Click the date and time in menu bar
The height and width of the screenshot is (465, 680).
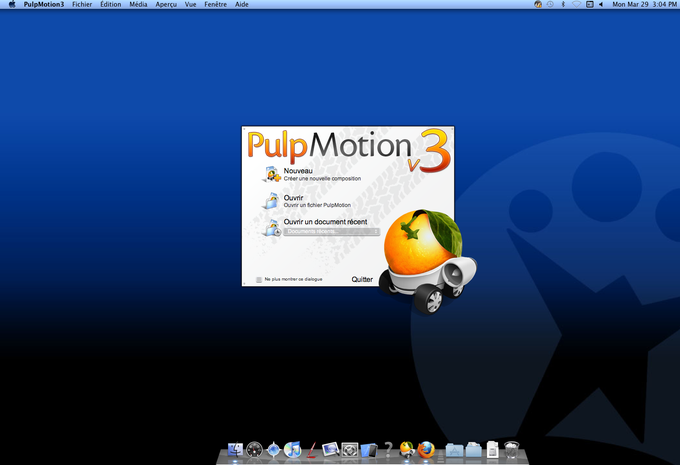point(644,4)
